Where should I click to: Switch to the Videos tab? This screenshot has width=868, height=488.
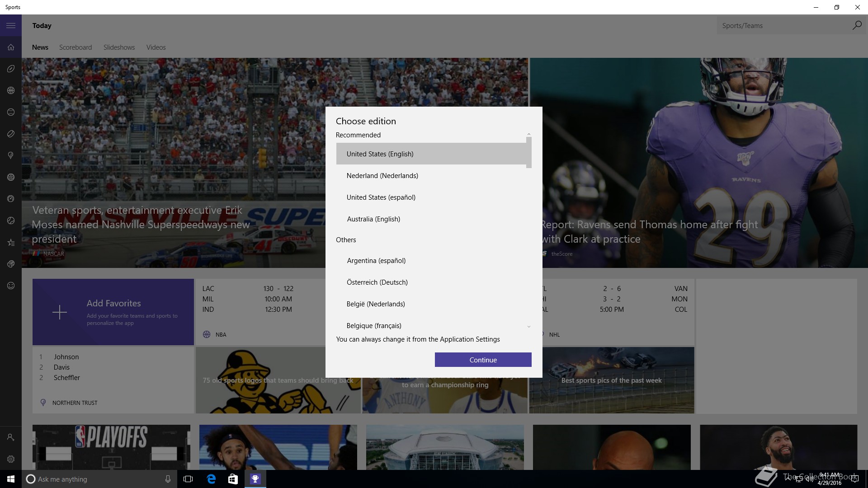pyautogui.click(x=156, y=47)
